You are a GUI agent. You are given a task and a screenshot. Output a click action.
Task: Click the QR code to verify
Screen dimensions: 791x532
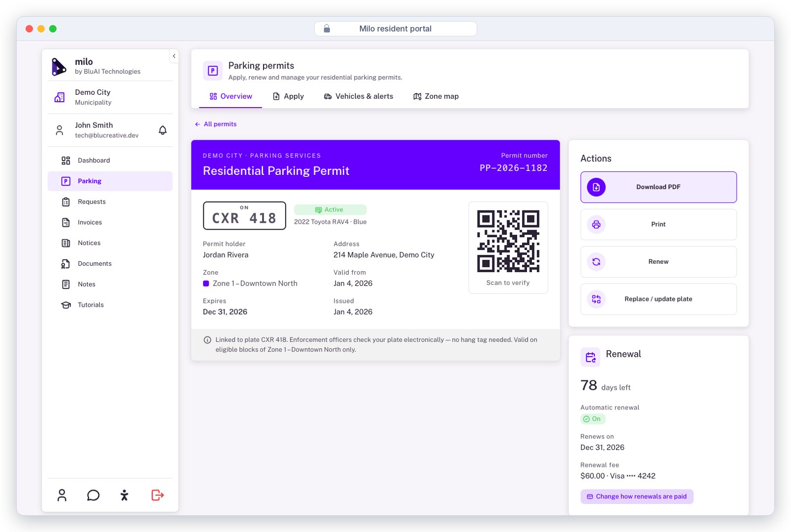point(508,241)
